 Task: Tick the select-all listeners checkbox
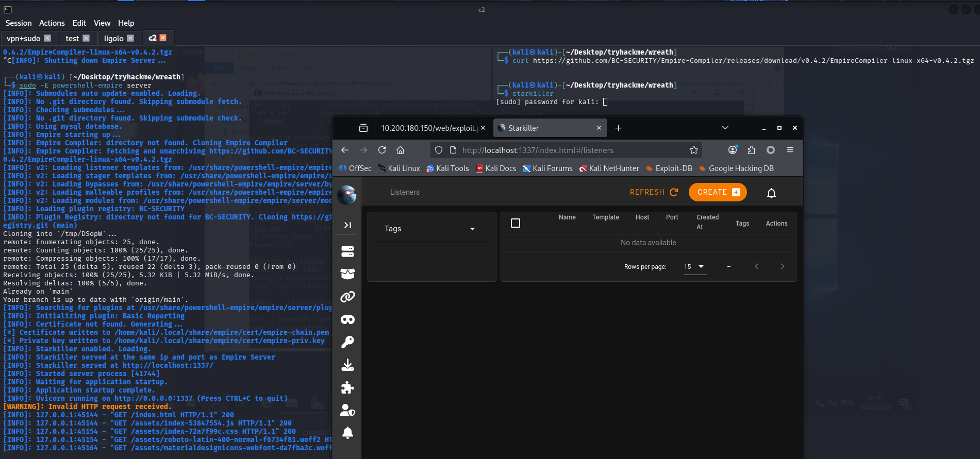coord(515,223)
